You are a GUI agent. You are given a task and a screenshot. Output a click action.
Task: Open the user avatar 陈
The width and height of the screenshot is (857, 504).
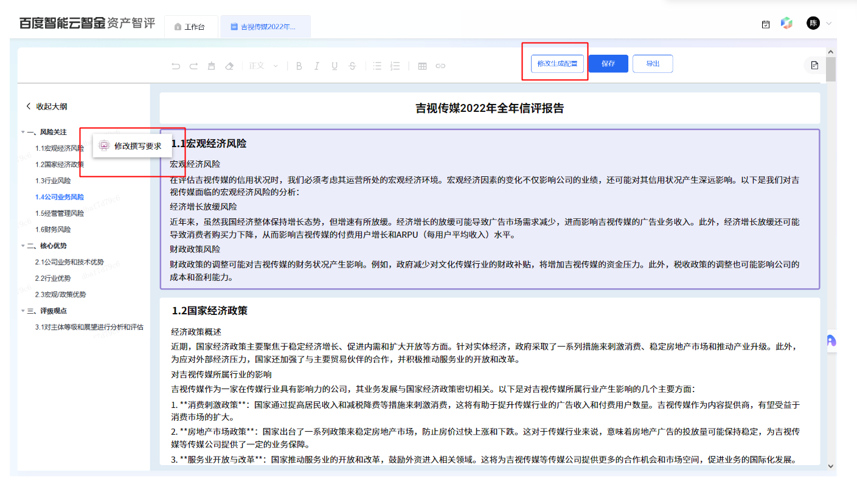[x=813, y=23]
